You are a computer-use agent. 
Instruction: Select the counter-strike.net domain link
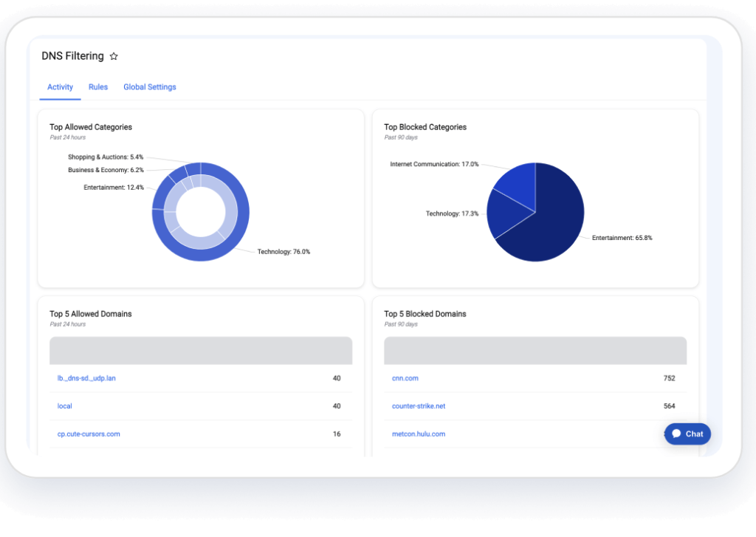pyautogui.click(x=419, y=406)
